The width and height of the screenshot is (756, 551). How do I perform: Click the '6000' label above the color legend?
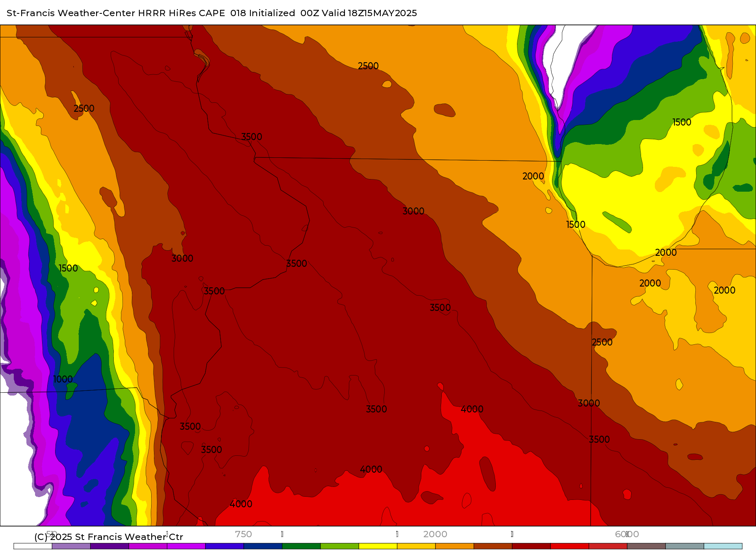click(627, 534)
